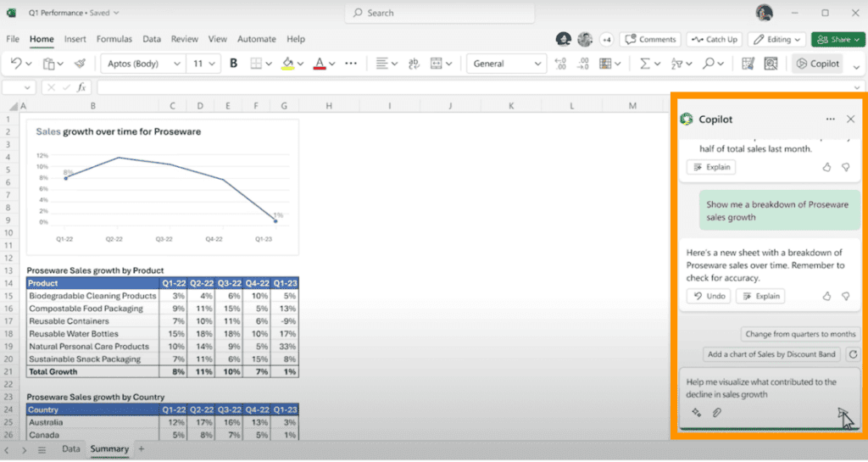Viewport: 868px width, 462px height.
Task: Click Explain under the half of total sales message
Action: coord(711,167)
